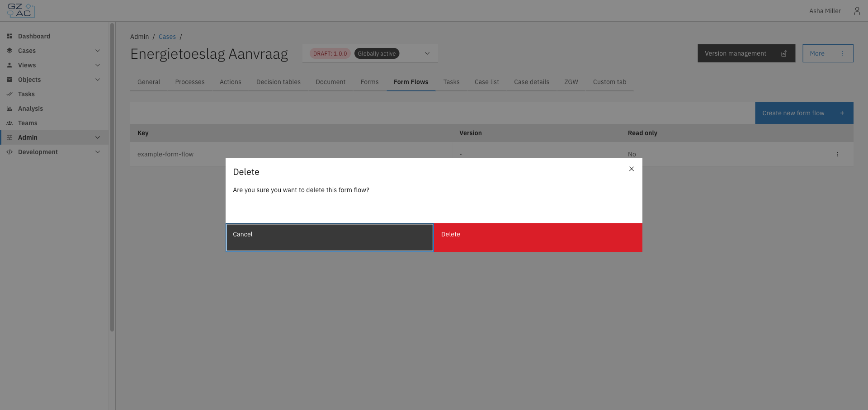
Task: Click the Admin sidebar icon
Action: (9, 137)
